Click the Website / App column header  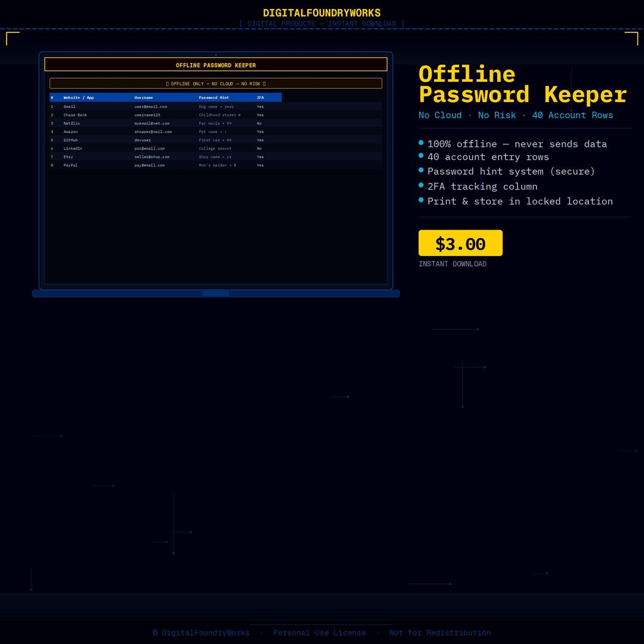pos(79,97)
